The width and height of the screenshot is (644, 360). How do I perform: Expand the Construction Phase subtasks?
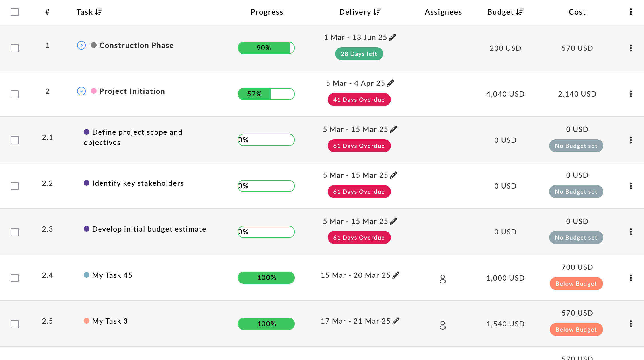pyautogui.click(x=81, y=45)
